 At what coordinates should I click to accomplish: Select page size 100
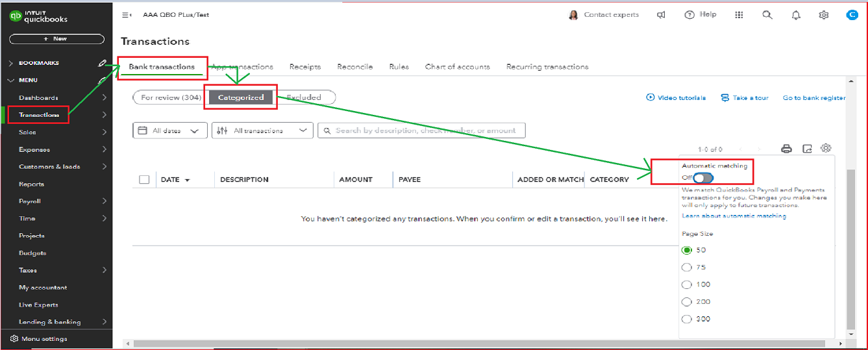[687, 284]
